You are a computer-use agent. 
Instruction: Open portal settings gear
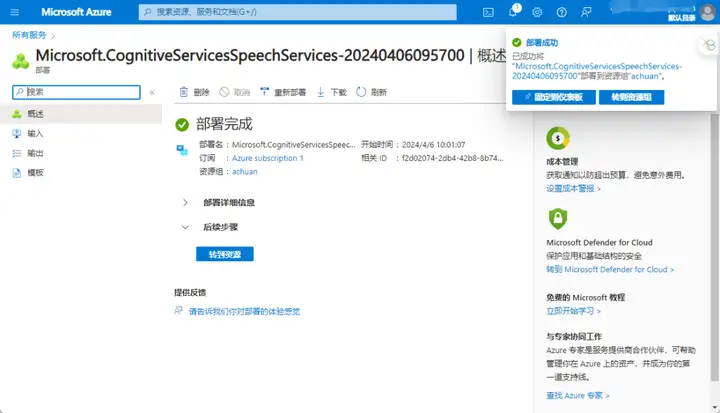coord(537,12)
